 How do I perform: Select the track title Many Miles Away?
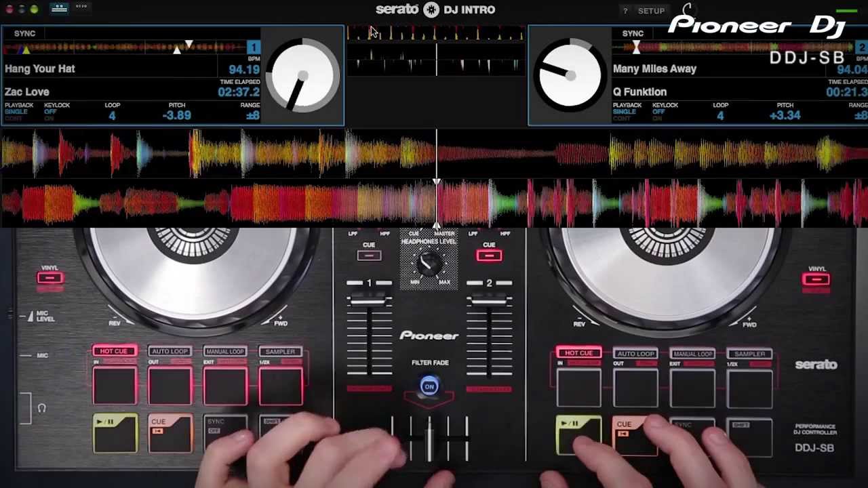click(654, 68)
